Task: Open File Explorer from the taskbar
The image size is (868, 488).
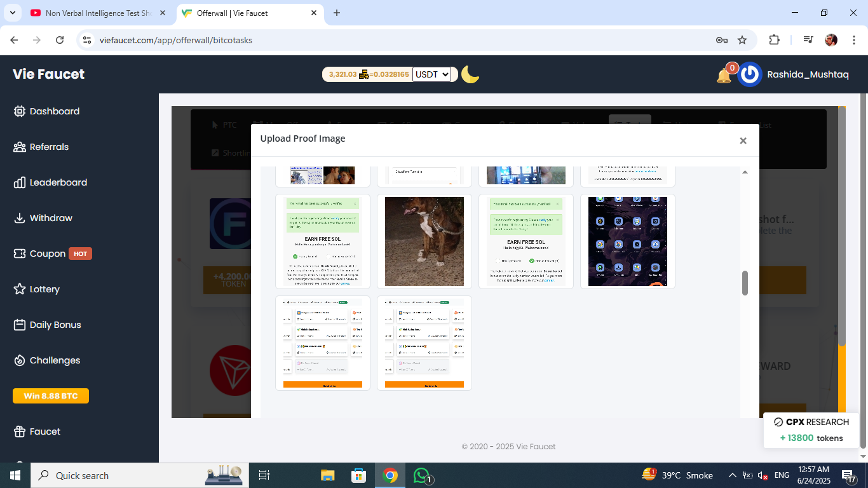Action: [327, 475]
